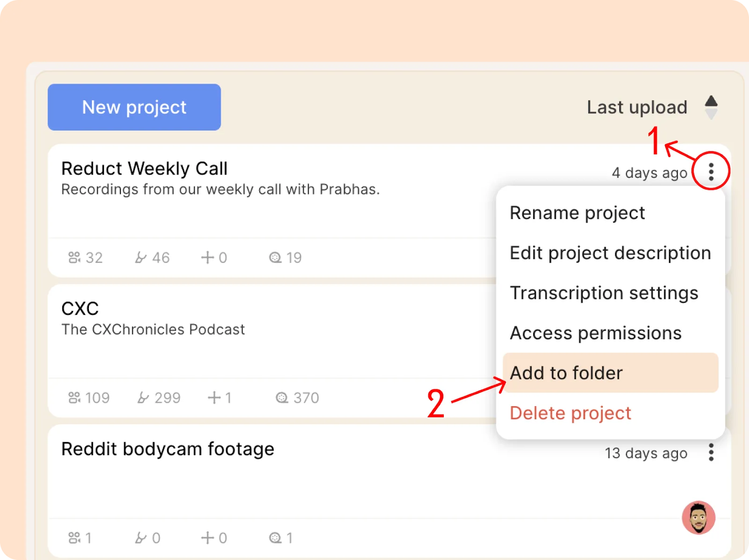Viewport: 749px width, 560px height.
Task: Toggle the Last upload sort direction arrow
Action: (711, 107)
